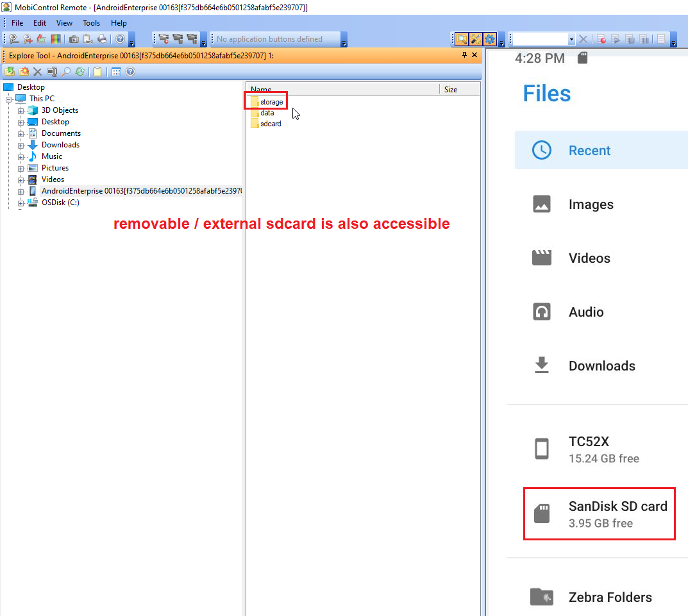Click the add new connection icon
This screenshot has height=616, width=688.
[x=28, y=39]
